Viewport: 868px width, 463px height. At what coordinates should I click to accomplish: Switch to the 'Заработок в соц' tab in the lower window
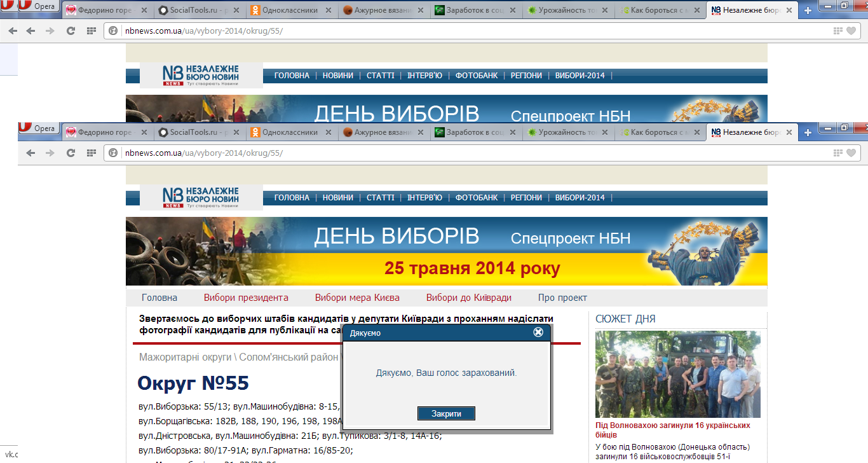pos(475,133)
